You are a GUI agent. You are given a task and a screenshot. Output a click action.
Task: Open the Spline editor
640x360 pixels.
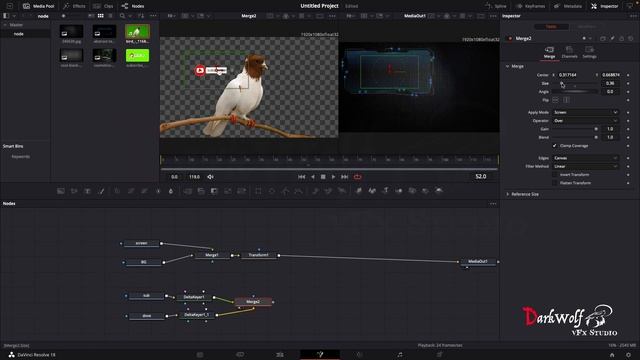point(496,6)
